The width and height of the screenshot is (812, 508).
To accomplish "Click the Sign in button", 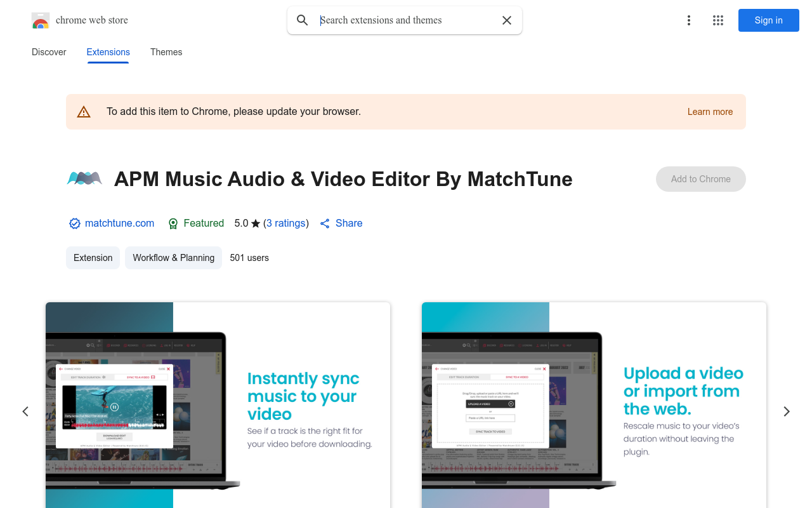I will [x=768, y=20].
